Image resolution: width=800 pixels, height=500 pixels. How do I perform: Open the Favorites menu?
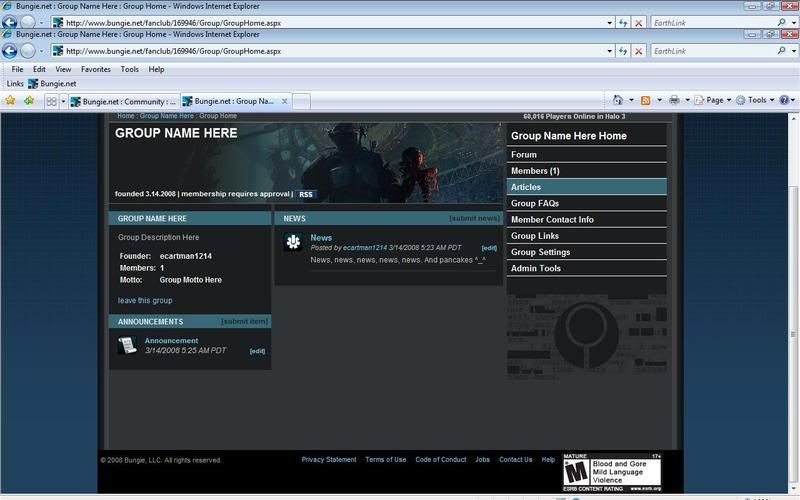(x=96, y=69)
